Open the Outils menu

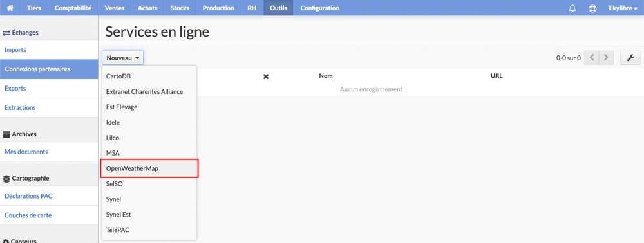pos(278,8)
